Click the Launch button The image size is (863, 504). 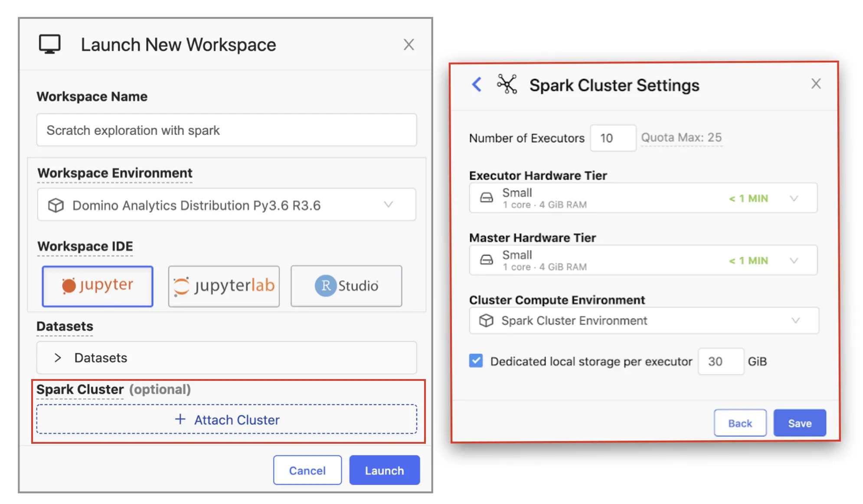click(384, 470)
